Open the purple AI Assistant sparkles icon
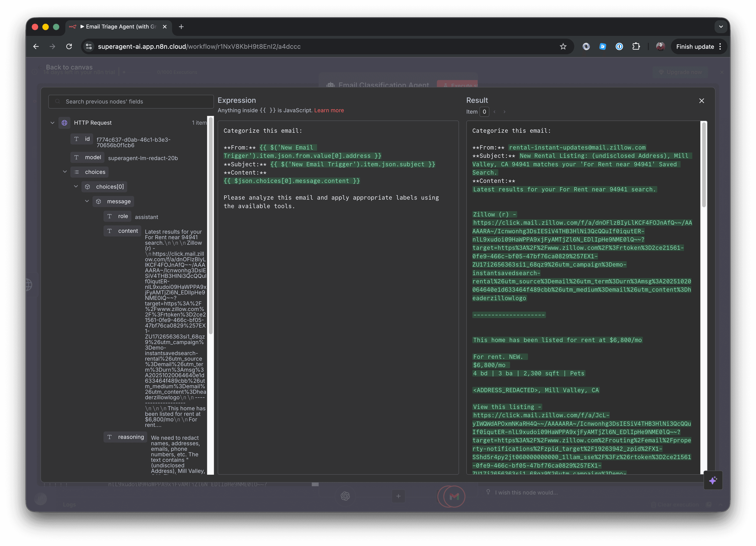This screenshot has width=756, height=546. tap(713, 480)
